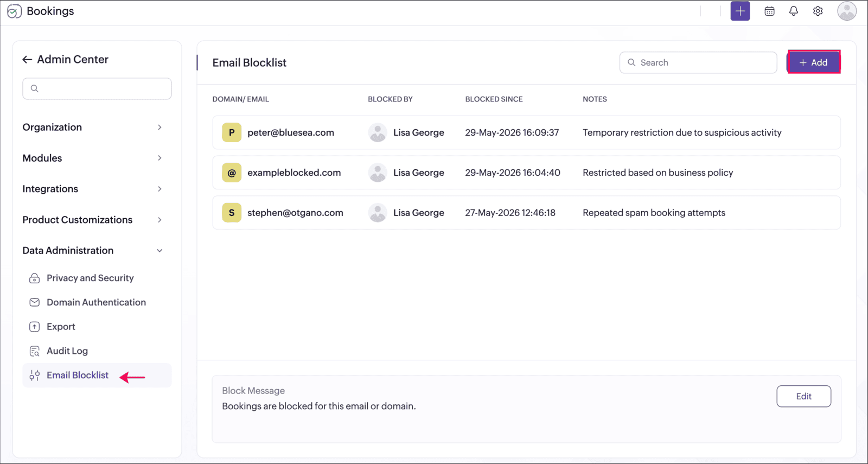The image size is (868, 464).
Task: Click note 'Temporary restriction due to suspicious activity'
Action: 682,132
